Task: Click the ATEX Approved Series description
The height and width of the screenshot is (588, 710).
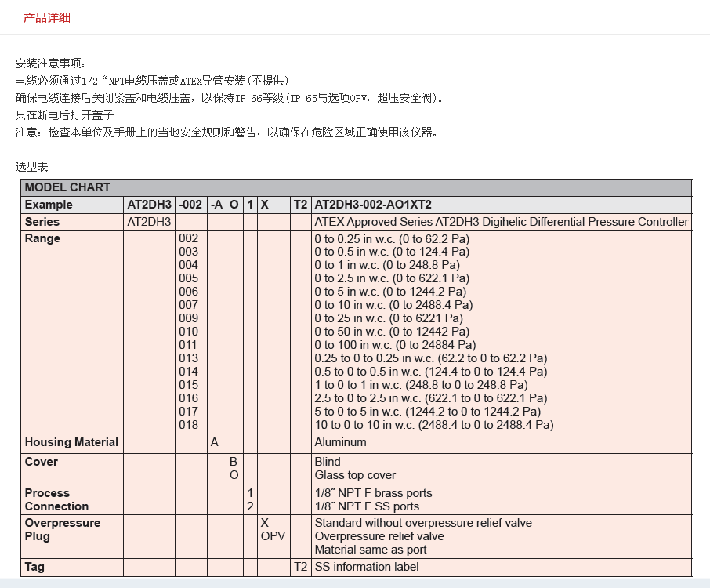Action: pyautogui.click(x=502, y=222)
